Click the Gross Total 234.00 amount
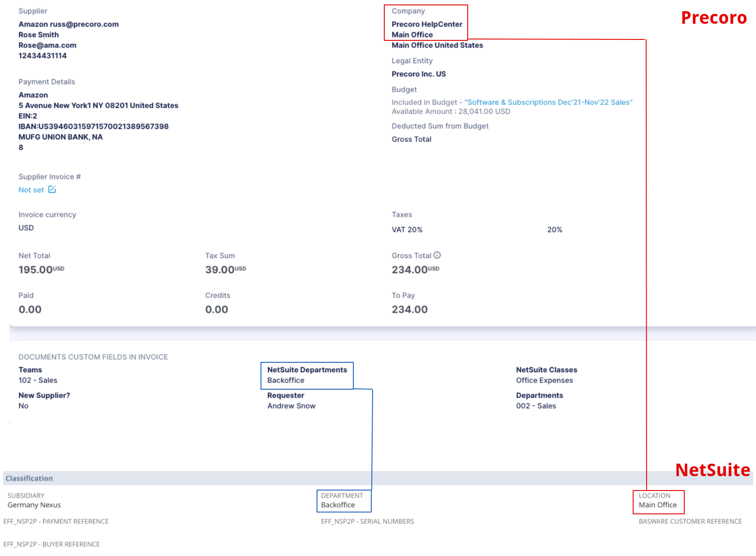The width and height of the screenshot is (756, 556). point(416,269)
